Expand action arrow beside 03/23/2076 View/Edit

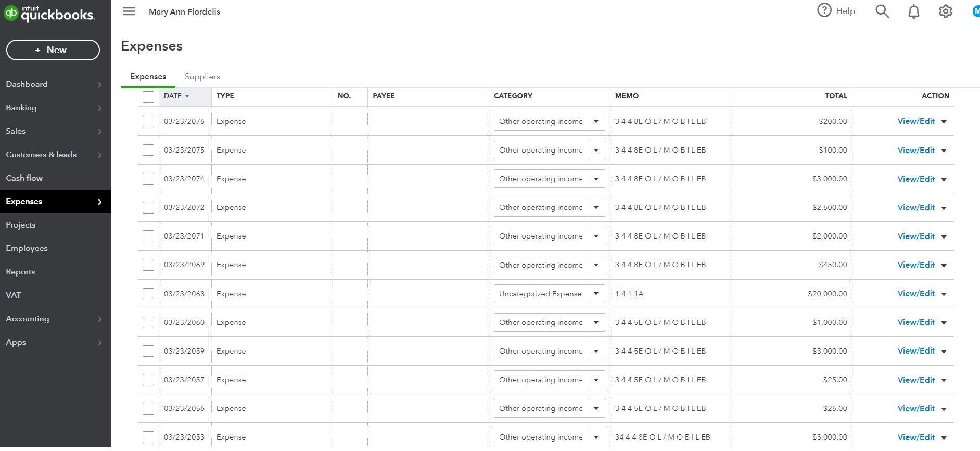point(944,122)
